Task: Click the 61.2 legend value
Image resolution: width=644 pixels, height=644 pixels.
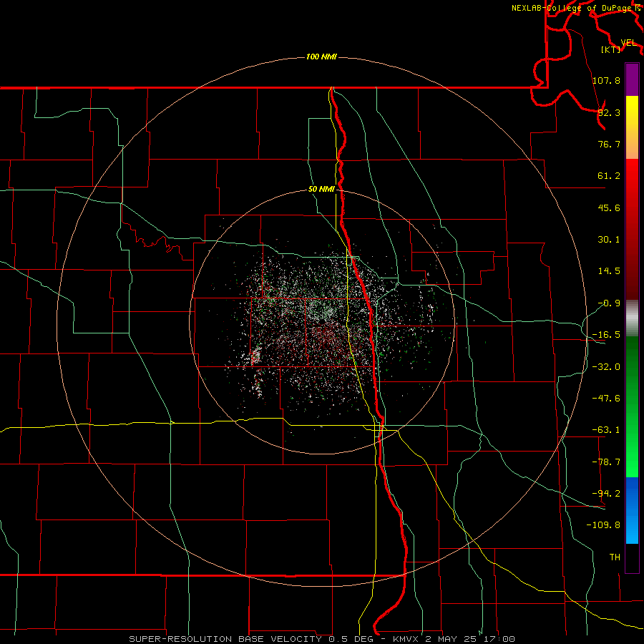Action: click(x=609, y=176)
